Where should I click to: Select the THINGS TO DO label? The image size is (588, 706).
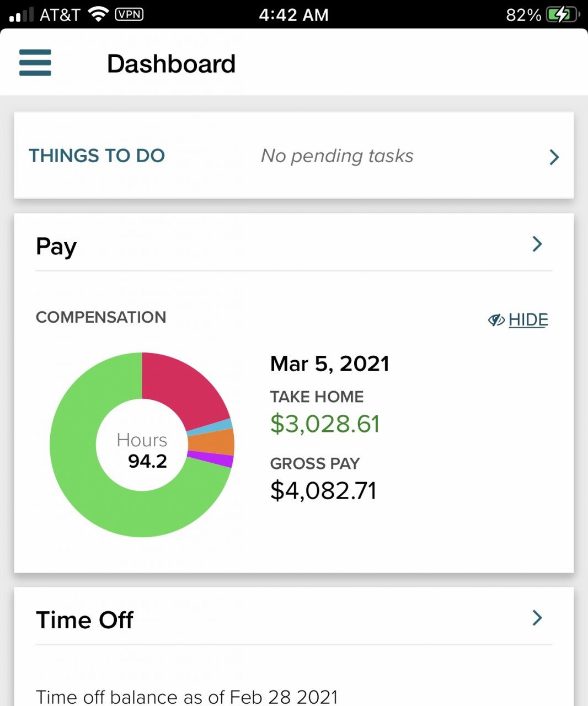(x=97, y=156)
